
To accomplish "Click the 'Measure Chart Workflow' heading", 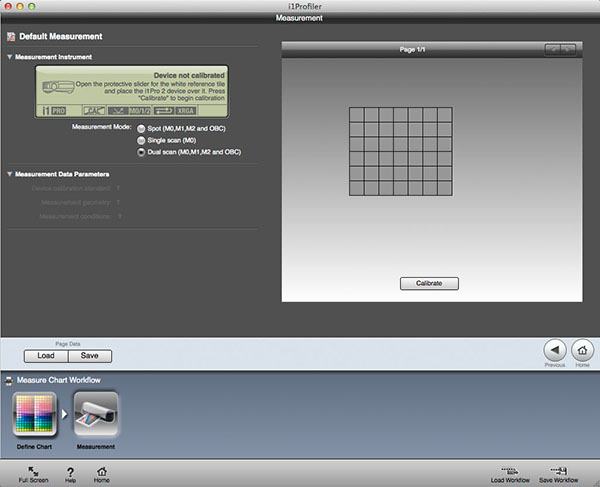I will pos(59,380).
